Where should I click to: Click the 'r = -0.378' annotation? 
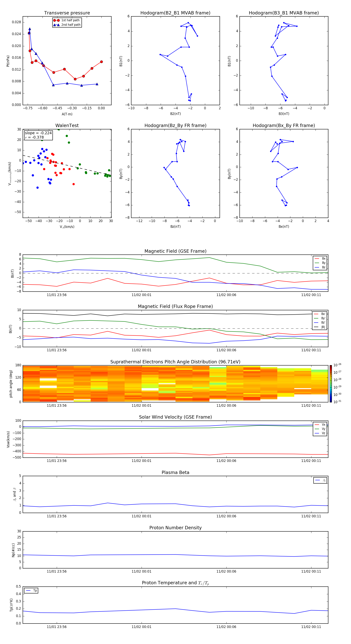35,137
